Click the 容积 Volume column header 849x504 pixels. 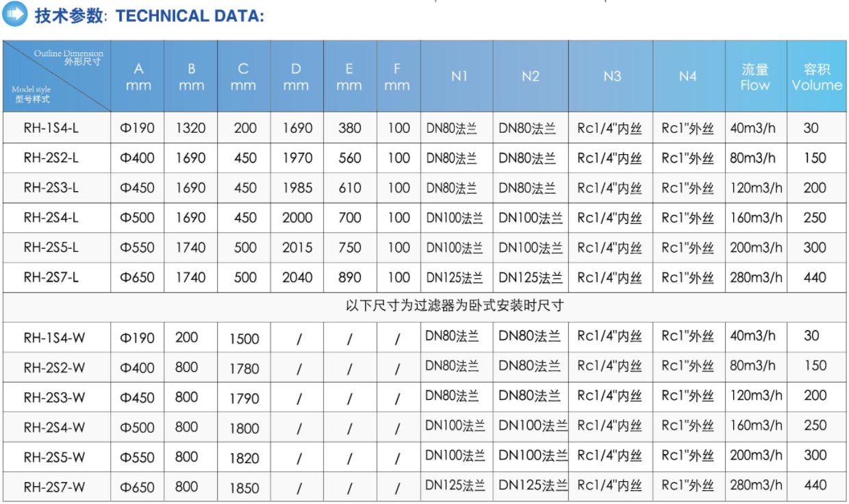click(816, 77)
